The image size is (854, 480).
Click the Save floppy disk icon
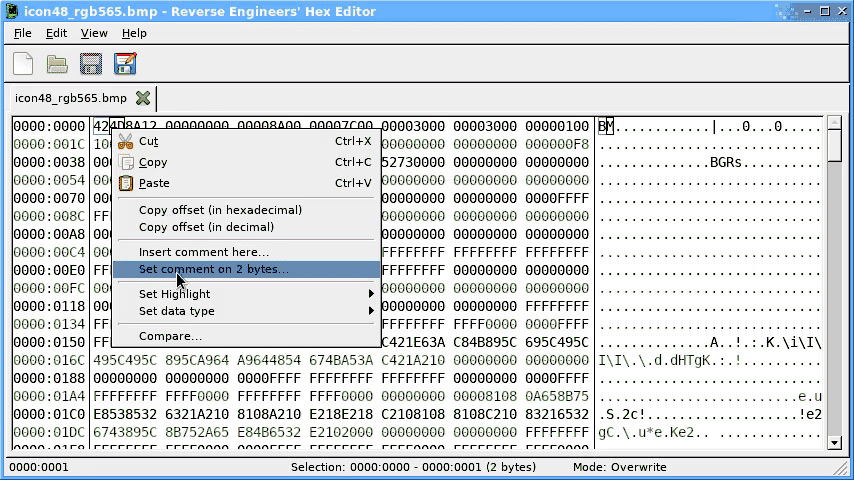(91, 64)
